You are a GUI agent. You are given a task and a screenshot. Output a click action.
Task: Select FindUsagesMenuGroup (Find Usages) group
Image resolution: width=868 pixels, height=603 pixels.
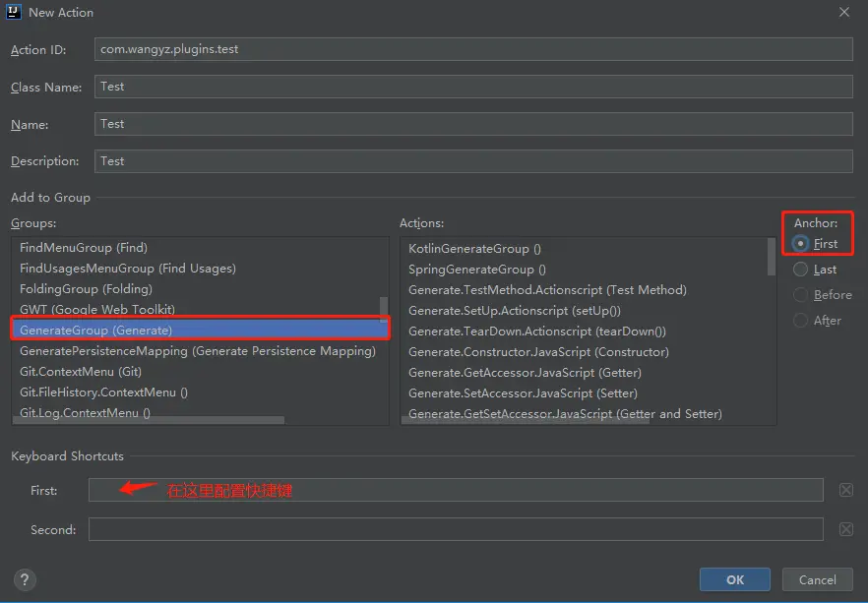coord(200,269)
